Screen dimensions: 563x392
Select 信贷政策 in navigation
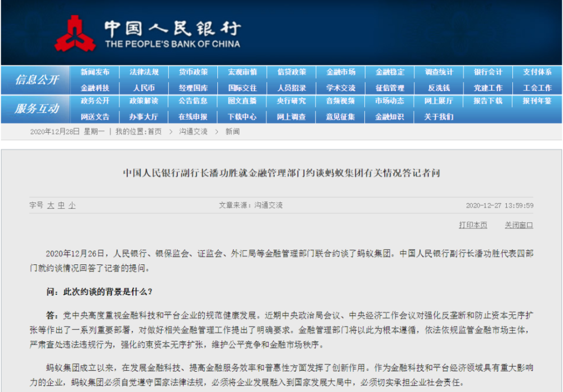click(292, 72)
